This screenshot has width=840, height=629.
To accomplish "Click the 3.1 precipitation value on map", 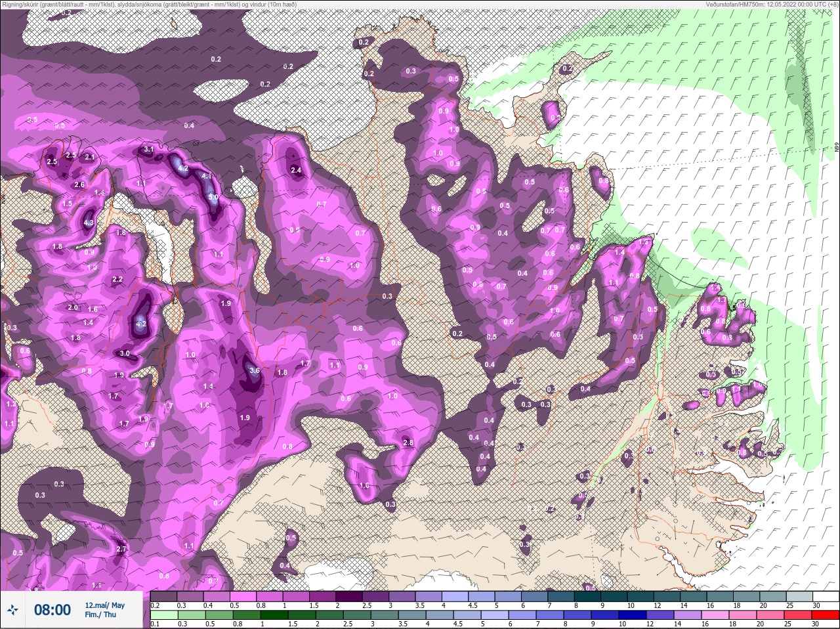I will 149,150.
